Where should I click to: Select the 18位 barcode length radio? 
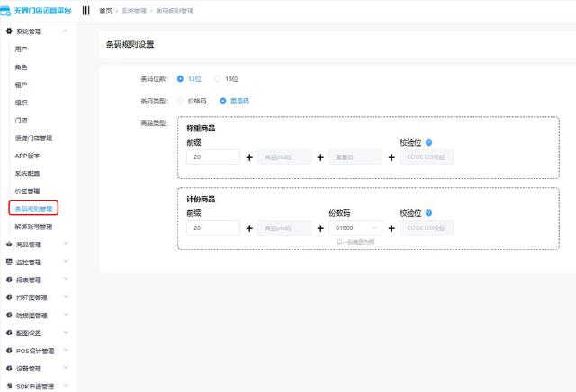(217, 79)
